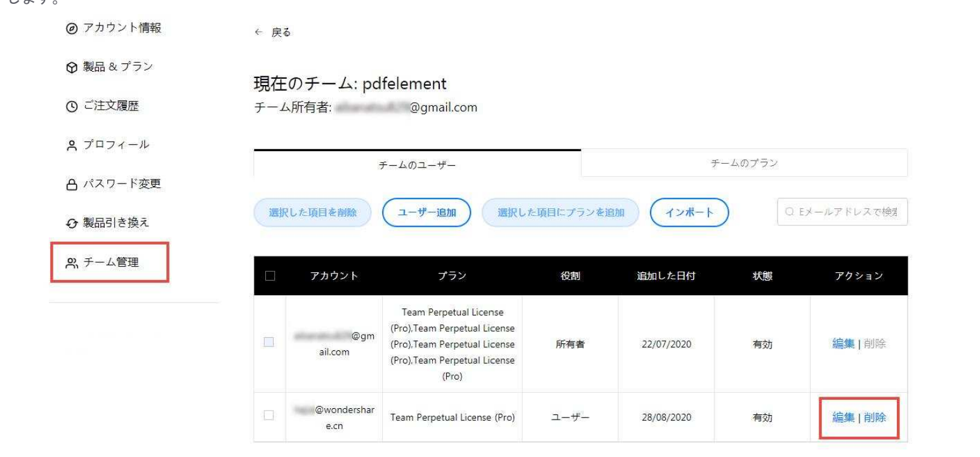Viewport: 980px width, 457px height.
Task: Click the @wondershare.cn account cell
Action: click(334, 418)
